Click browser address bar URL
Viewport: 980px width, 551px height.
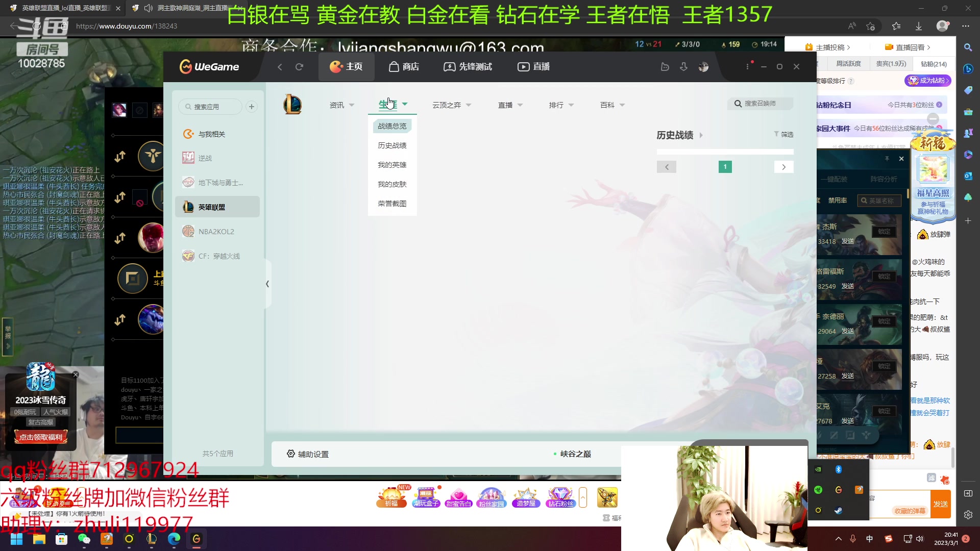[127, 26]
